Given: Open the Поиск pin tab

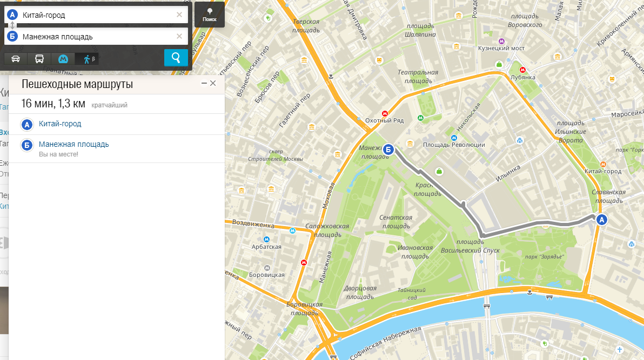Looking at the screenshot, I should tap(210, 15).
